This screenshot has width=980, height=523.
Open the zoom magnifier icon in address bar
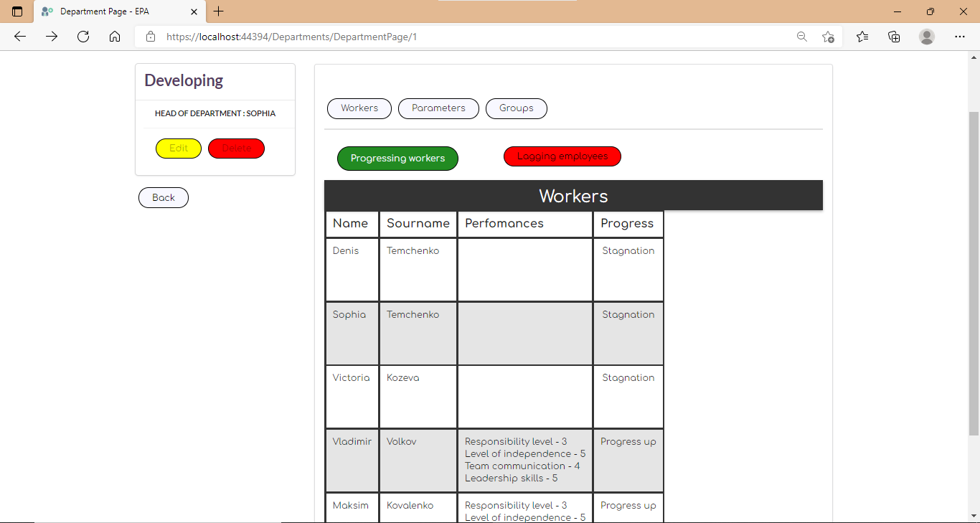pos(802,37)
